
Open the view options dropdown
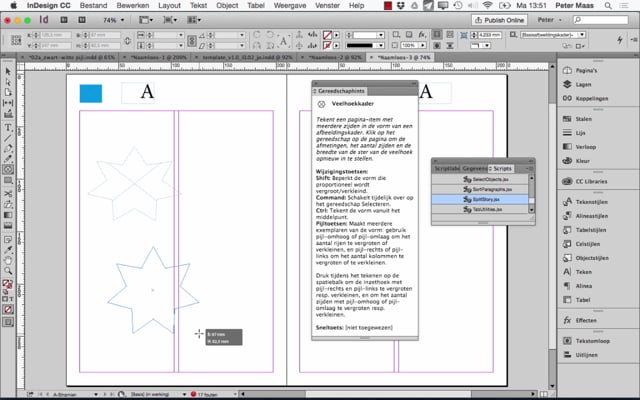(146, 20)
